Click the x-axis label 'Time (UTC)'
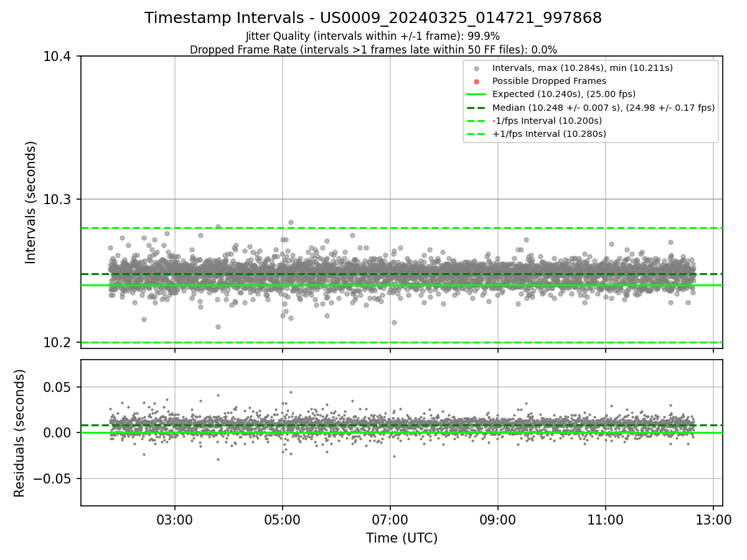This screenshot has height=560, width=747. point(402,538)
